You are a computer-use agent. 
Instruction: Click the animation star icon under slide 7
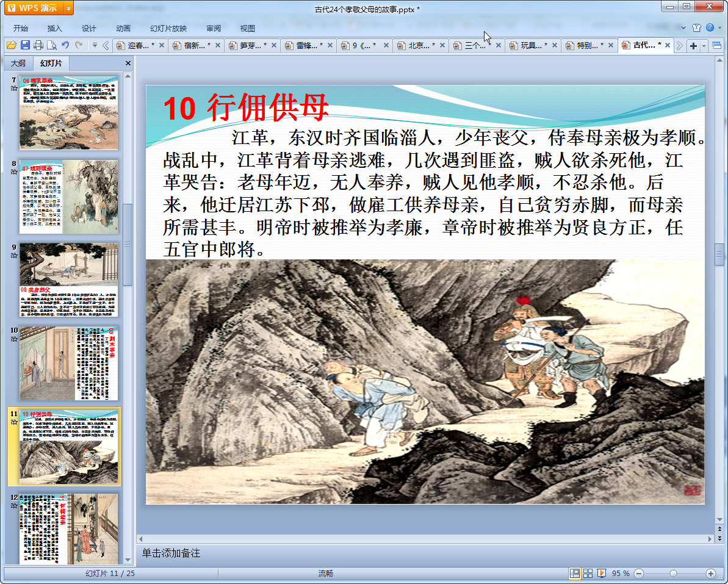[14, 88]
